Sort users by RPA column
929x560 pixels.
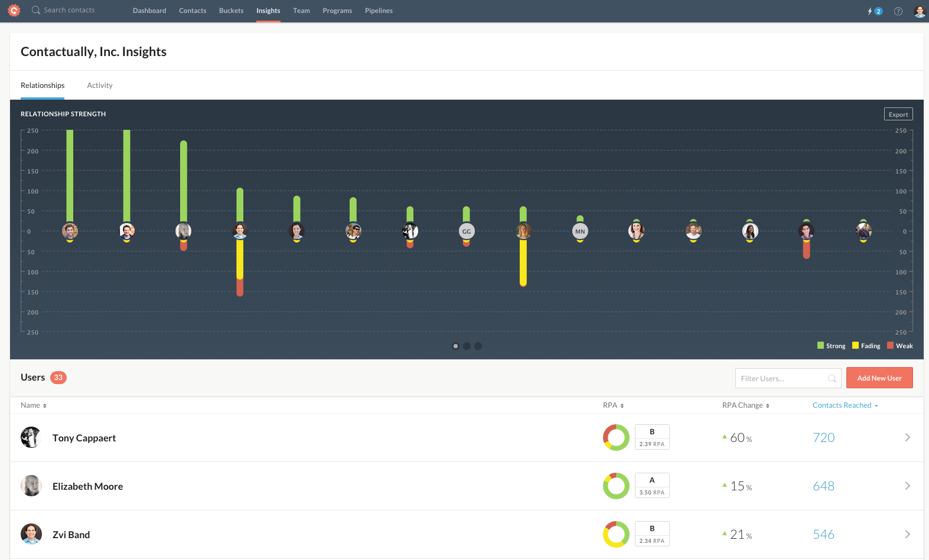coord(614,405)
